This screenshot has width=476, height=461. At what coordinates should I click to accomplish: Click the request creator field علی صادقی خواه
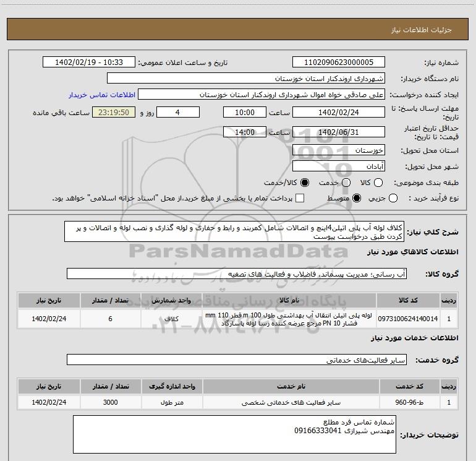click(x=261, y=95)
